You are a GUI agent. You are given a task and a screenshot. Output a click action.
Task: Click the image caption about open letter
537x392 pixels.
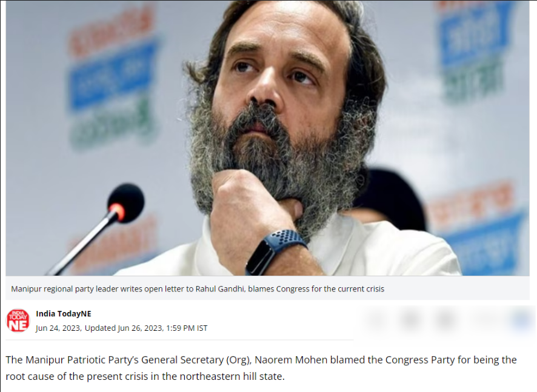pyautogui.click(x=198, y=289)
